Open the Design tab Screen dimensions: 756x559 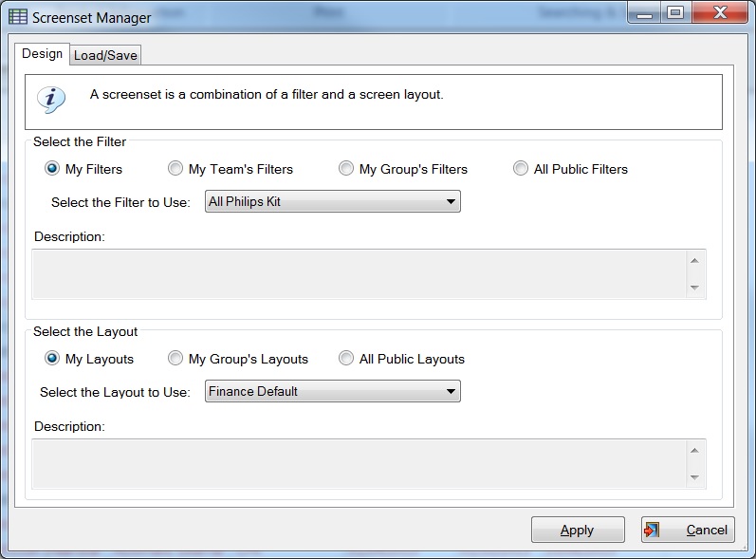coord(43,53)
